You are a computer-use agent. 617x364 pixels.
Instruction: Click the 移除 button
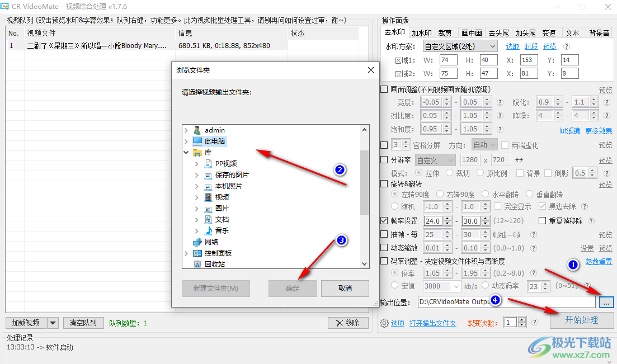(x=348, y=323)
